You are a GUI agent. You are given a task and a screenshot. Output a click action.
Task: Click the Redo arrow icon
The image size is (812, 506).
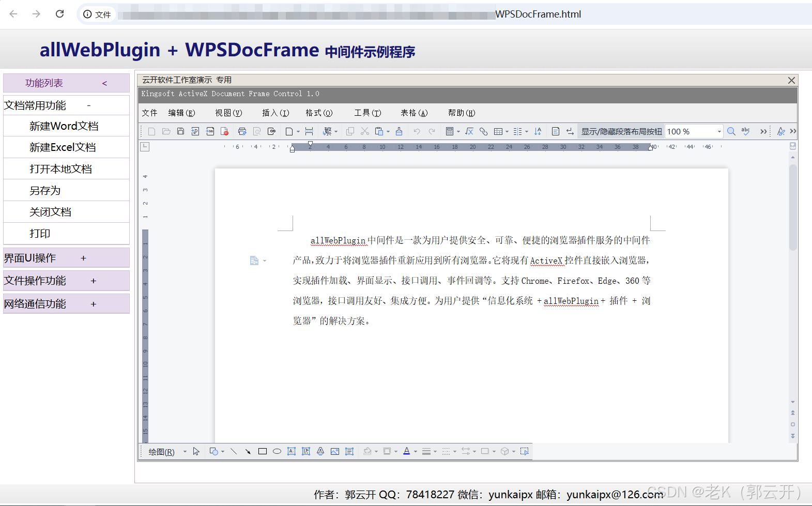point(432,131)
